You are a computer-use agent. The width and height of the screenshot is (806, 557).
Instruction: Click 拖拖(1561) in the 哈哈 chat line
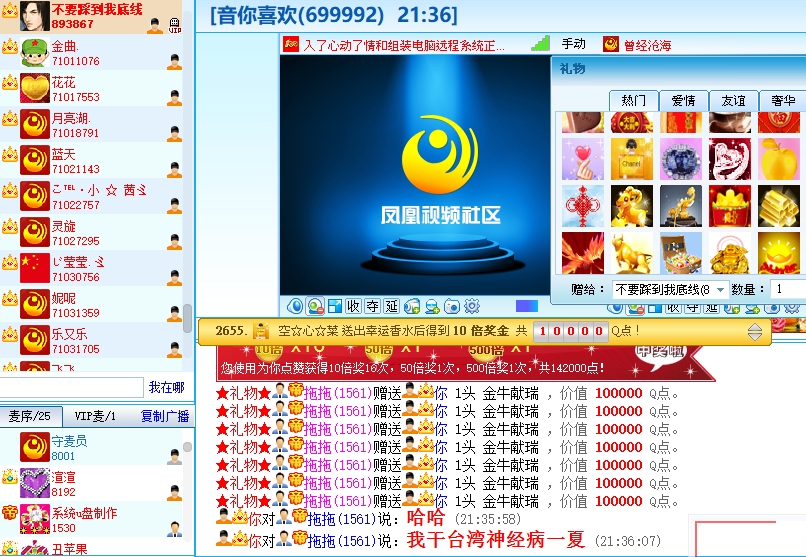(341, 519)
